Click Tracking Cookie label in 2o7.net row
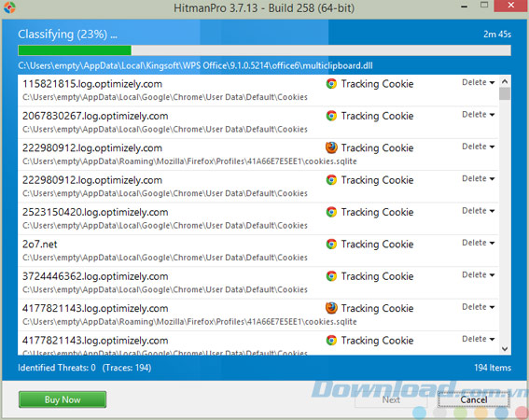The width and height of the screenshot is (529, 420). coord(377,245)
